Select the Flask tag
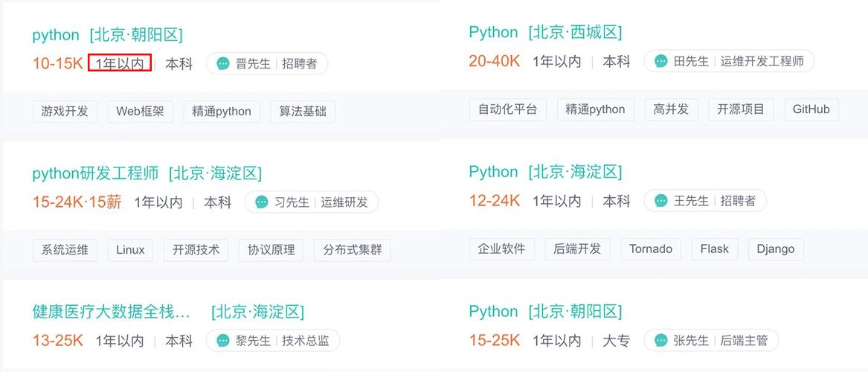 click(x=714, y=249)
